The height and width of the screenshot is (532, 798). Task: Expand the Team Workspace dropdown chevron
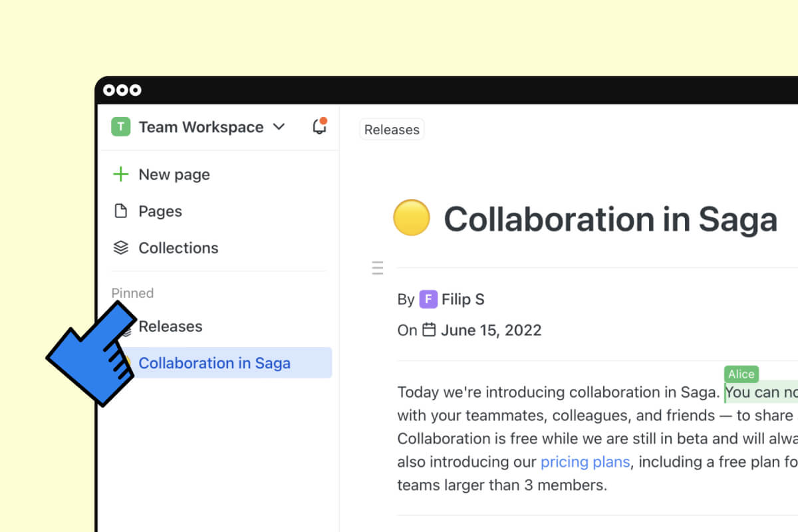click(279, 126)
